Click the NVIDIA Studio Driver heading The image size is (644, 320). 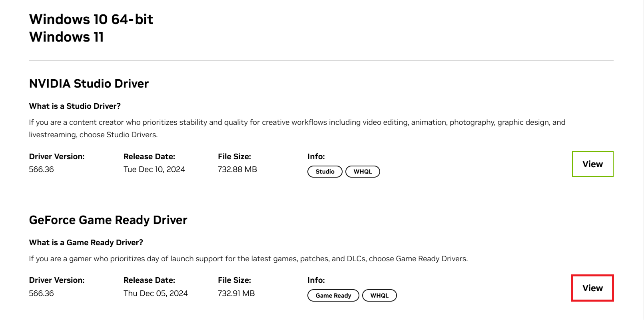click(89, 84)
